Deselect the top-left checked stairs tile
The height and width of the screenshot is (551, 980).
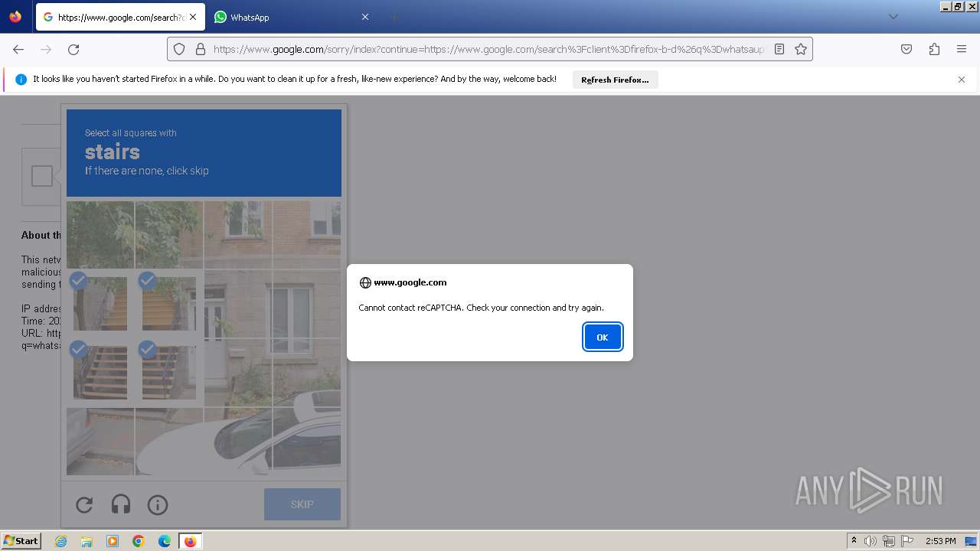[100, 304]
